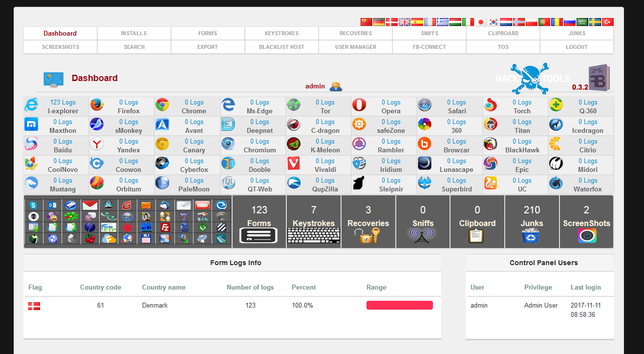644x354 pixels.
Task: Switch to the FORMS tab
Action: [208, 33]
